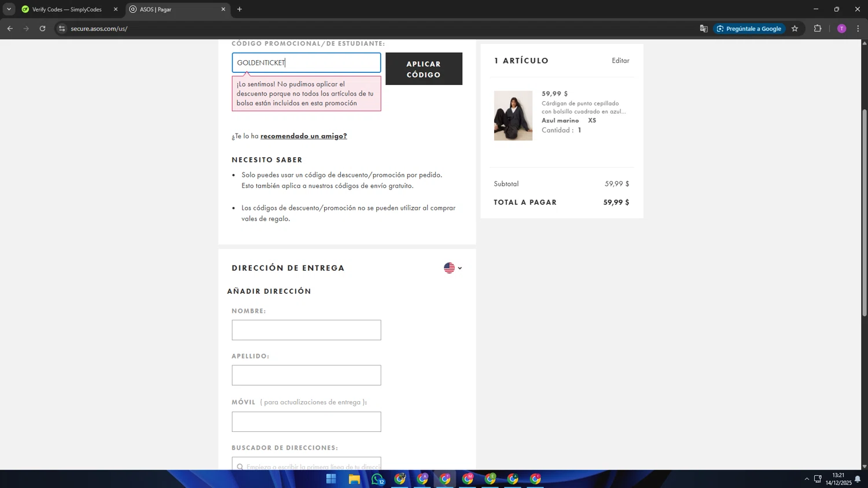
Task: Click the promo code error message
Action: 306,94
